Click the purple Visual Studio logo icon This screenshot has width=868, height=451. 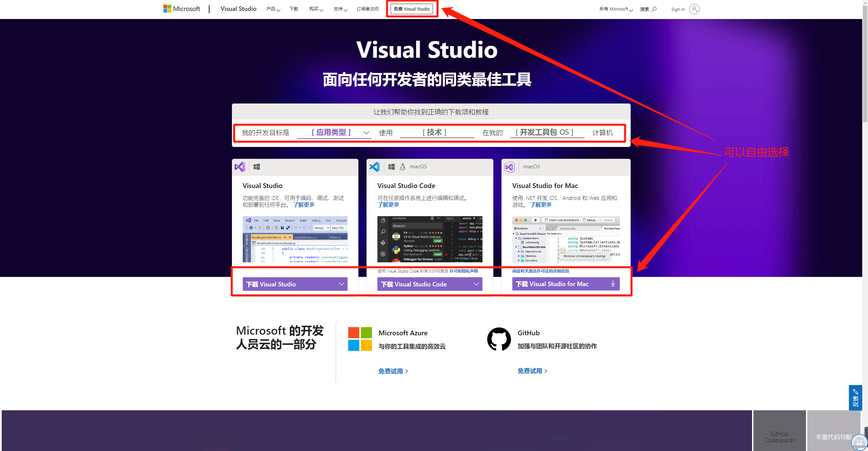pyautogui.click(x=240, y=167)
